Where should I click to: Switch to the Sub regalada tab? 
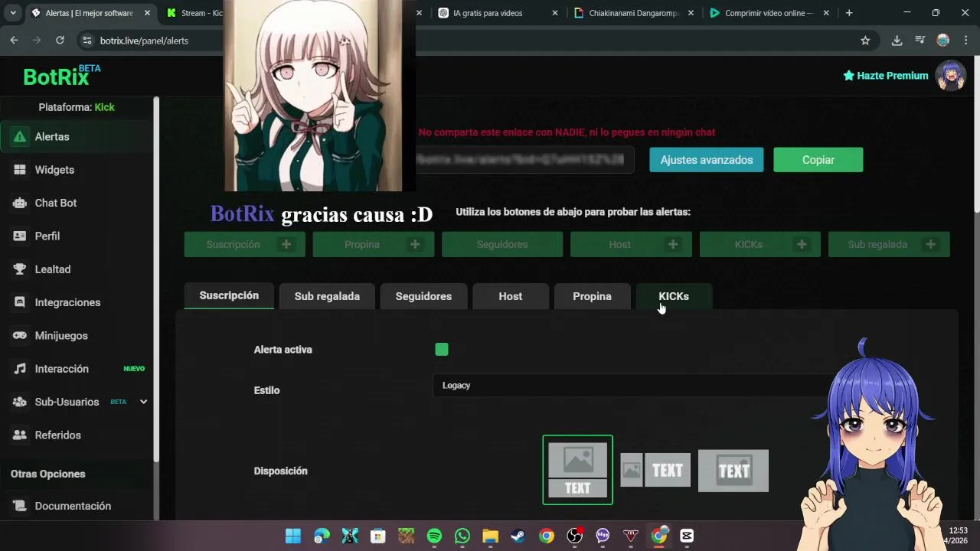[327, 296]
